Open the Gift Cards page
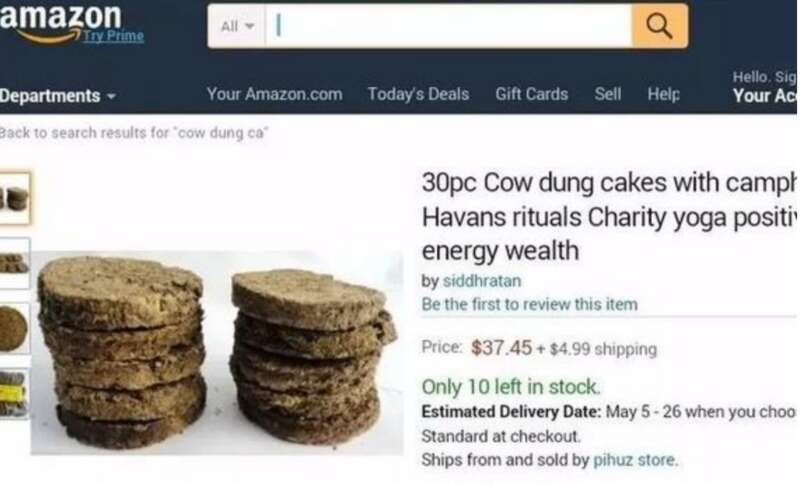The image size is (800, 484). [532, 94]
